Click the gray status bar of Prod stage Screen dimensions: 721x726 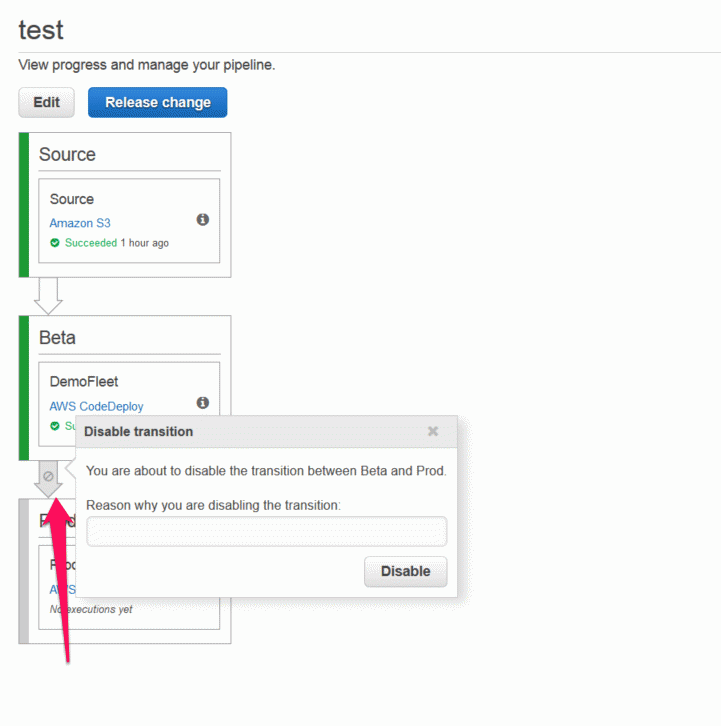pyautogui.click(x=24, y=571)
